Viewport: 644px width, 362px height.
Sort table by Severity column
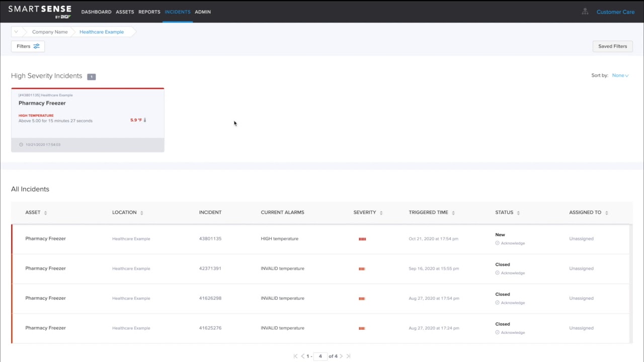[381, 213]
